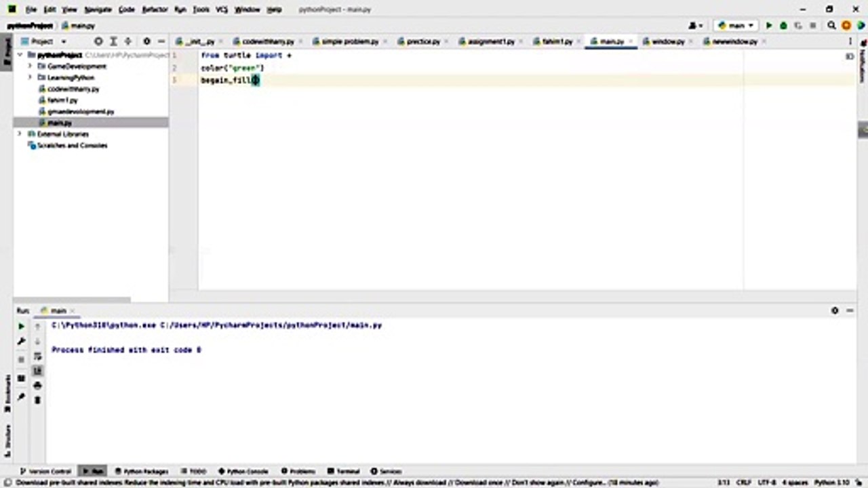868x488 pixels.
Task: Toggle soft-wrap in Run console
Action: [37, 357]
